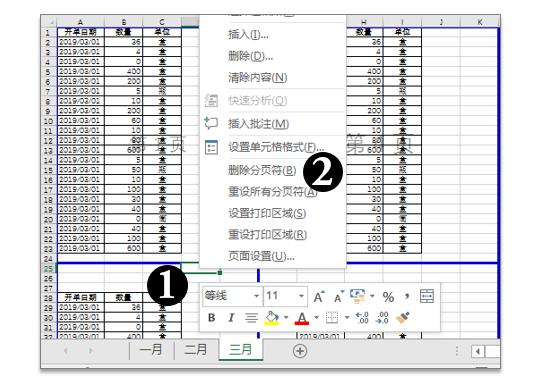Screen dimensions: 543x384
Task: Select column J header
Action: [x=441, y=22]
